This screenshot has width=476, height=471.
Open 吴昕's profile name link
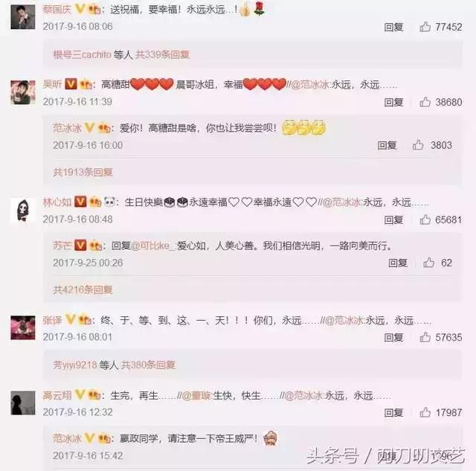52,84
